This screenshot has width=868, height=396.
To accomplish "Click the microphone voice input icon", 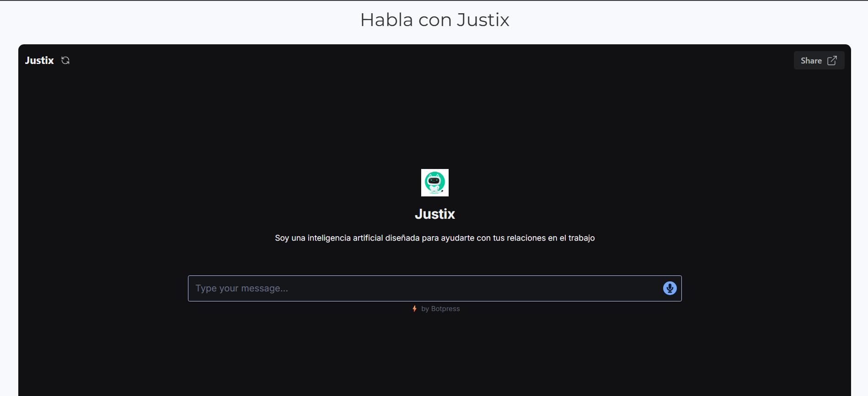I will [x=670, y=288].
